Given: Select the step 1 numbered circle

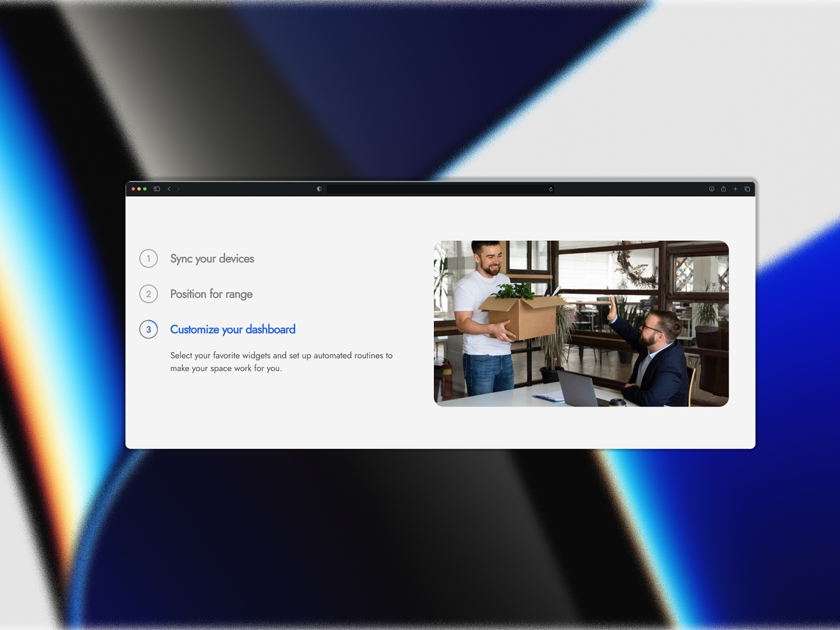Looking at the screenshot, I should pyautogui.click(x=149, y=258).
